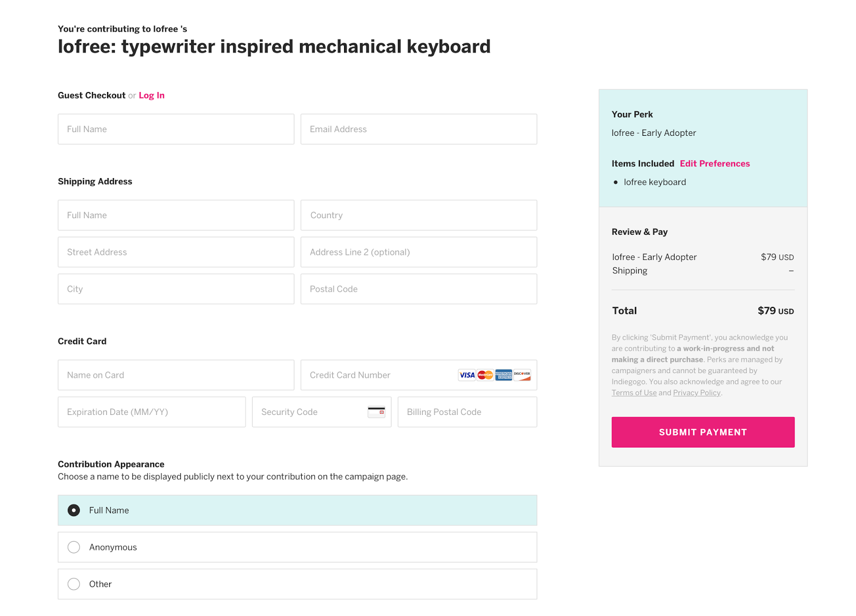Select the Other display name option
Screen dimensions: 856x616
pos(74,584)
